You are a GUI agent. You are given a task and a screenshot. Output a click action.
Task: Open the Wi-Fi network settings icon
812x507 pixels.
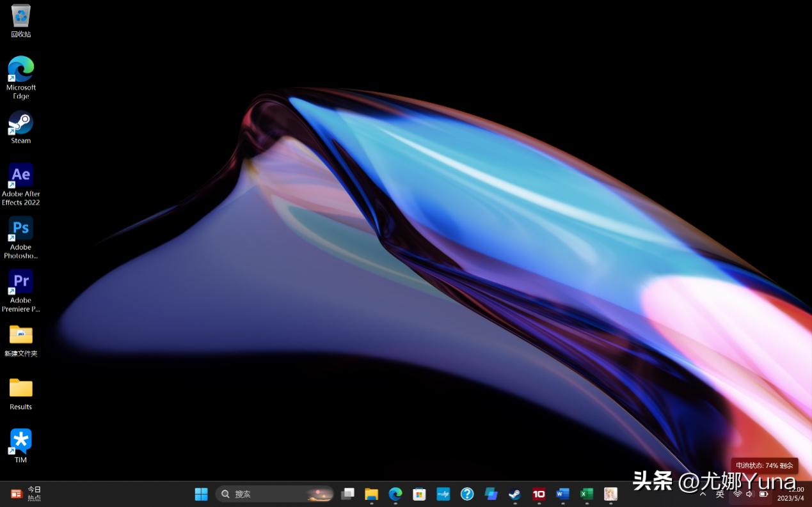pos(737,494)
